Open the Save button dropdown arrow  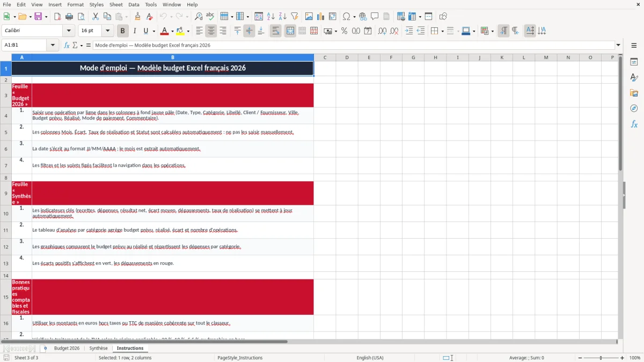point(46,17)
